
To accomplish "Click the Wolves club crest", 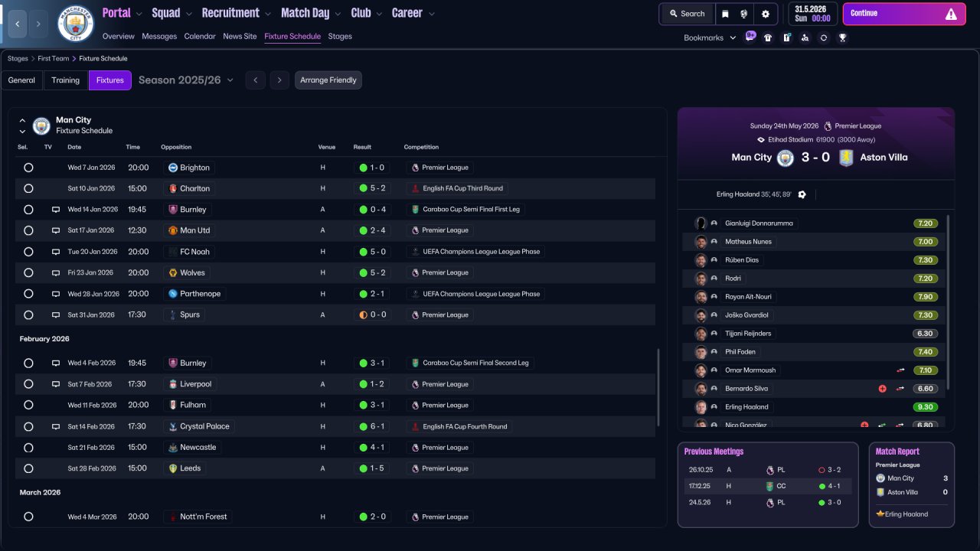I will 173,272.
